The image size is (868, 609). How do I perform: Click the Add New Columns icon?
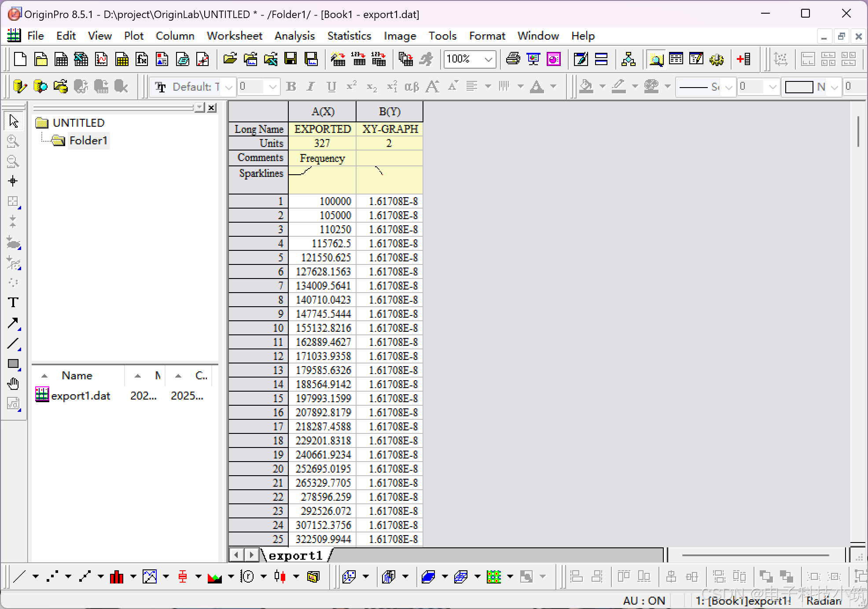pyautogui.click(x=744, y=59)
